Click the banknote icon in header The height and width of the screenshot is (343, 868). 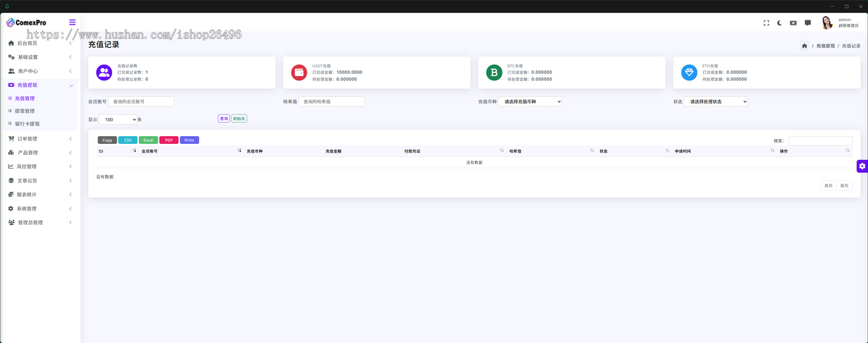[793, 23]
